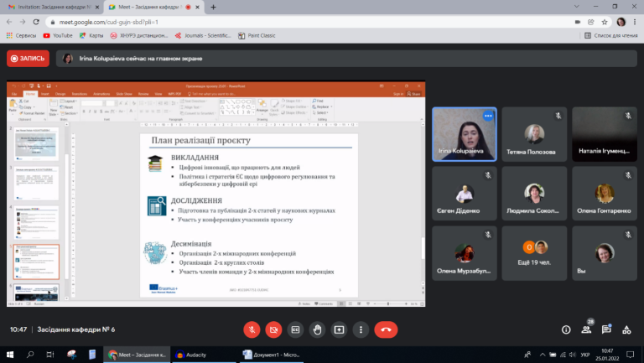The width and height of the screenshot is (644, 363).
Task: Click Олена Гонтаренко participant tile
Action: [604, 194]
